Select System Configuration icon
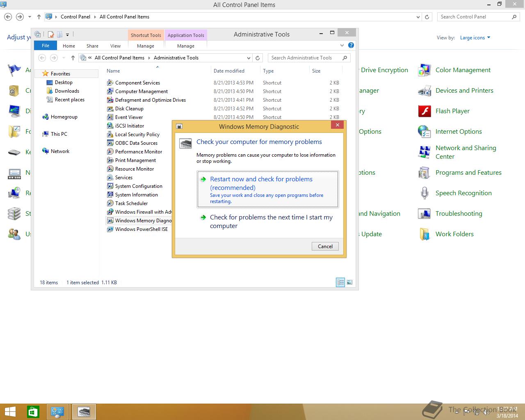Image resolution: width=525 pixels, height=420 pixels. [x=110, y=186]
